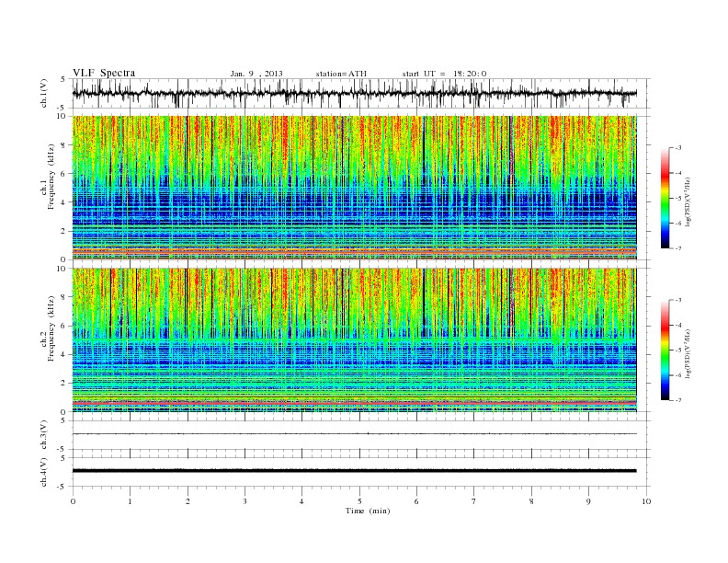
Task: Select the "ch.4(V)" axis label
Action: [x=44, y=472]
